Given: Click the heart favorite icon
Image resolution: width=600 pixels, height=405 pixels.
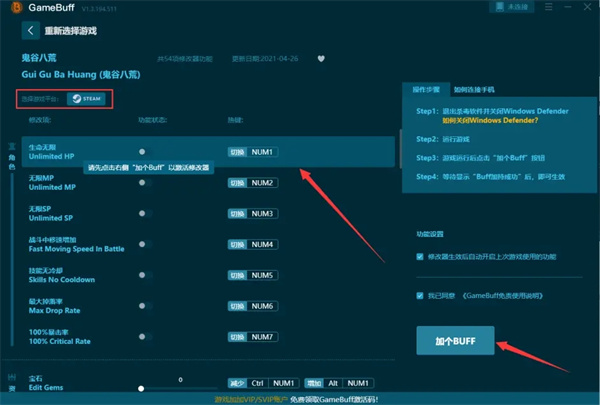Looking at the screenshot, I should tap(320, 58).
